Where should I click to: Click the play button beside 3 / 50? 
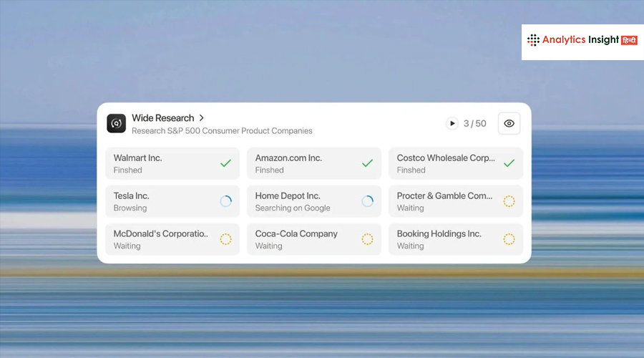(x=452, y=123)
